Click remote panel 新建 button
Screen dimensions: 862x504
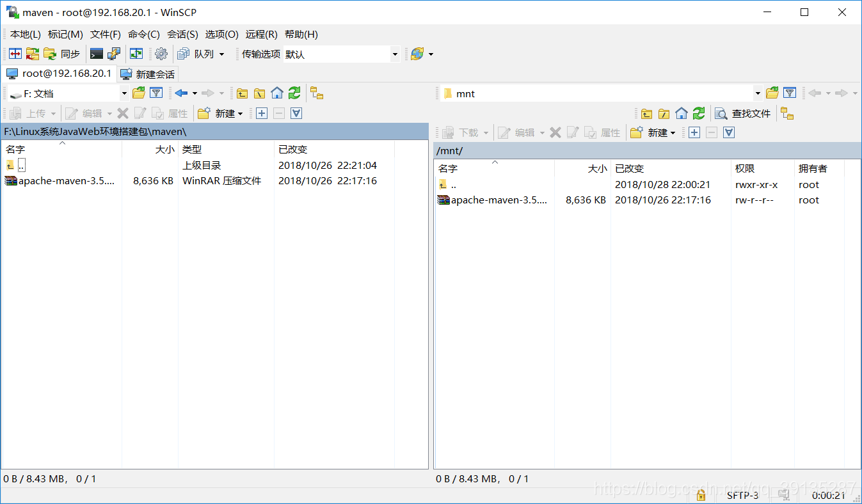coord(653,132)
